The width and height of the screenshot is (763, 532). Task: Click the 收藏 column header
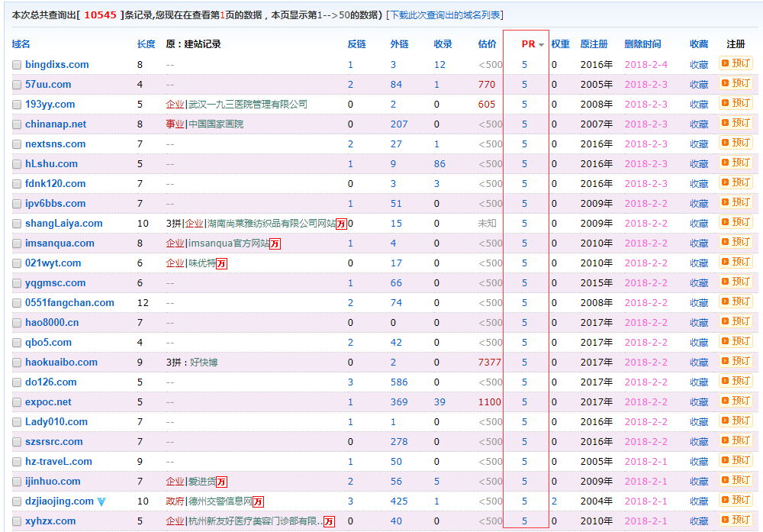coord(699,44)
